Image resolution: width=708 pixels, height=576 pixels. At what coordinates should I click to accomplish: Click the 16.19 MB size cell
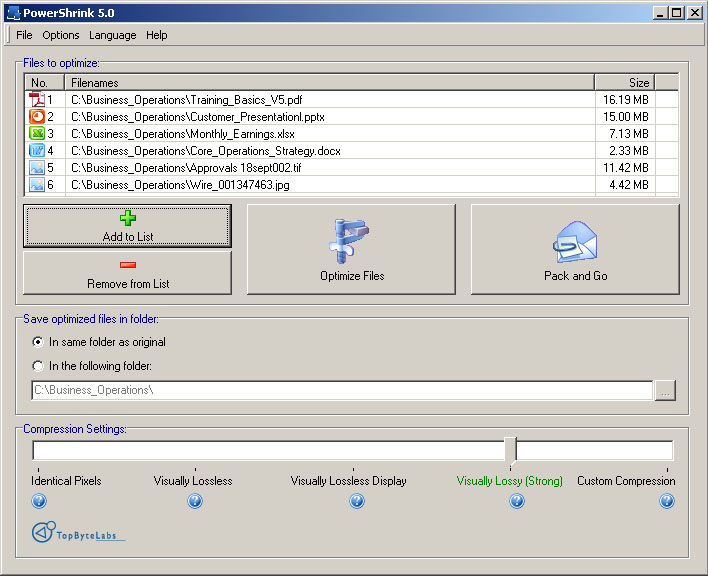625,99
